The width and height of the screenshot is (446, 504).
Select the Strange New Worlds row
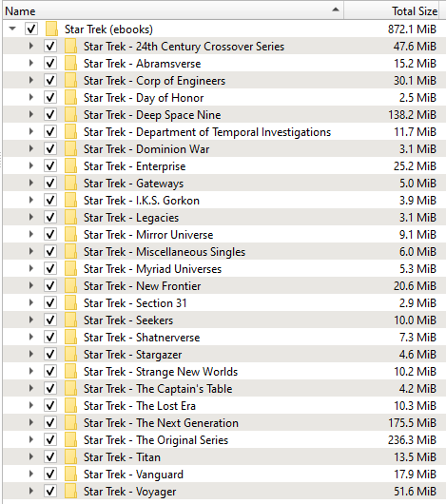click(x=224, y=371)
